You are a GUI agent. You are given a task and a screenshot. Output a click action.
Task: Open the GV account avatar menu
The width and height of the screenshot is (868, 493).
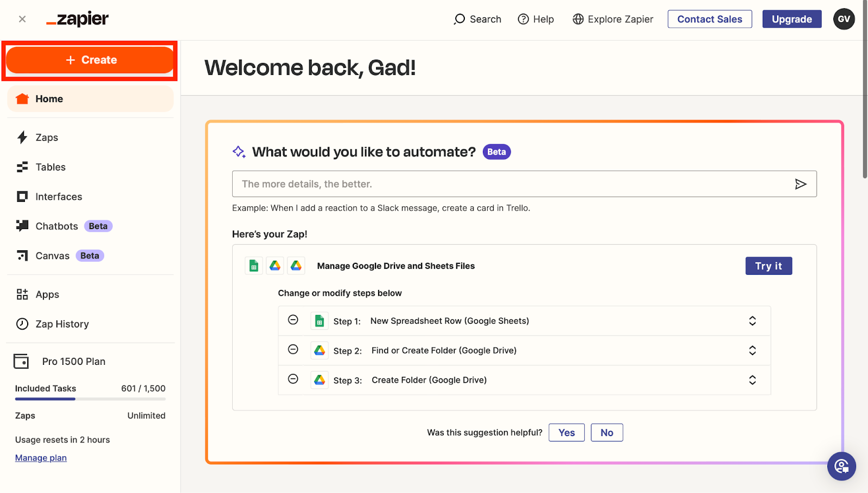[x=844, y=19]
